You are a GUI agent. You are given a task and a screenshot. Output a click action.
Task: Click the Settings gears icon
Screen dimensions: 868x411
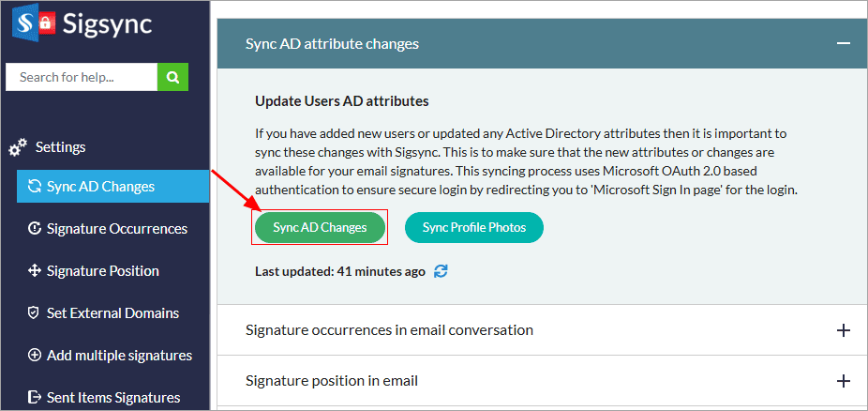pos(18,148)
